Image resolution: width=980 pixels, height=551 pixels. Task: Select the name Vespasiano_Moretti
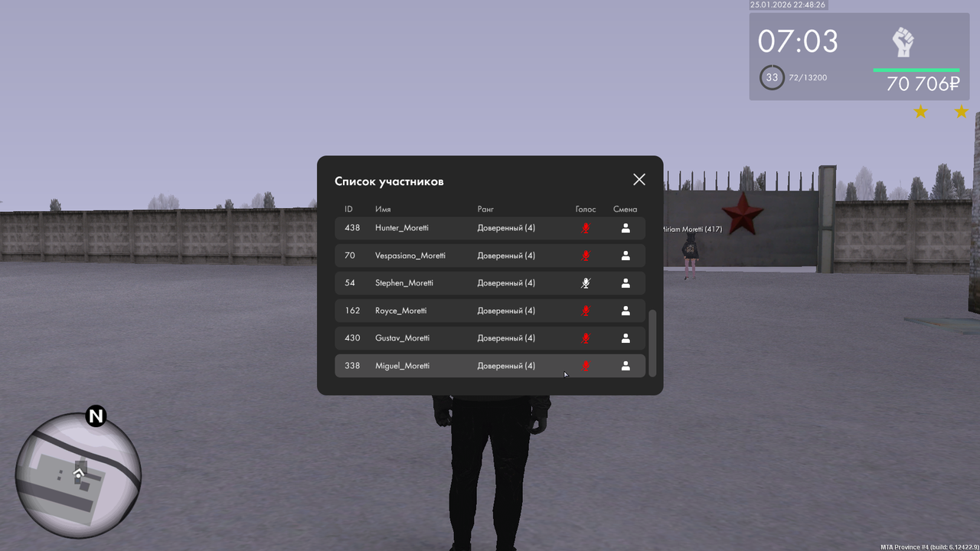coord(410,256)
